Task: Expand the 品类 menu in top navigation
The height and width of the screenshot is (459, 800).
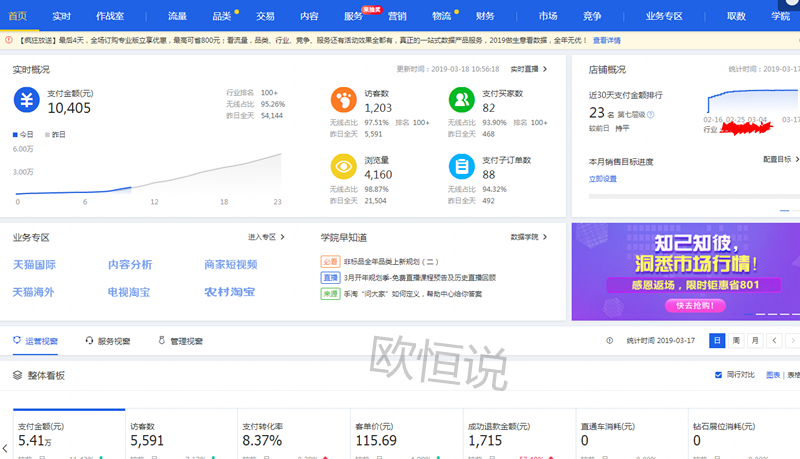Action: pyautogui.click(x=222, y=16)
